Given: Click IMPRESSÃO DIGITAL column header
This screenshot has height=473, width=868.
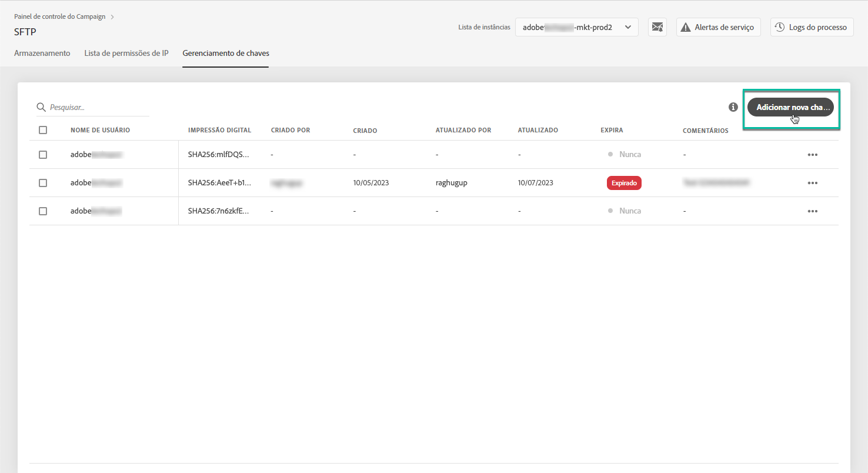Looking at the screenshot, I should (x=219, y=130).
